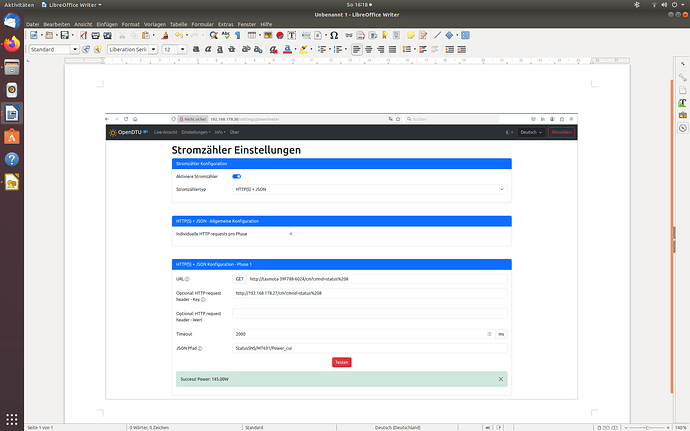Select Align Left
Viewport: 690px width, 431px height.
356,49
